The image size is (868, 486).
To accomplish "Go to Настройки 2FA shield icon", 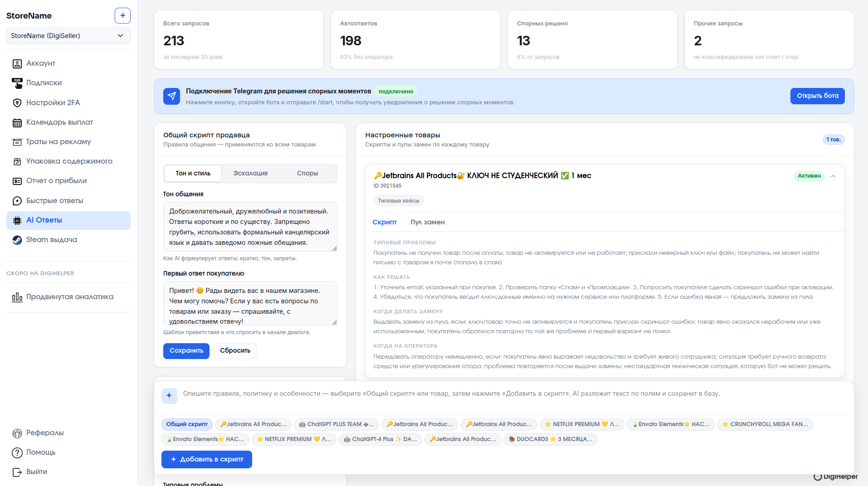I will (x=17, y=103).
